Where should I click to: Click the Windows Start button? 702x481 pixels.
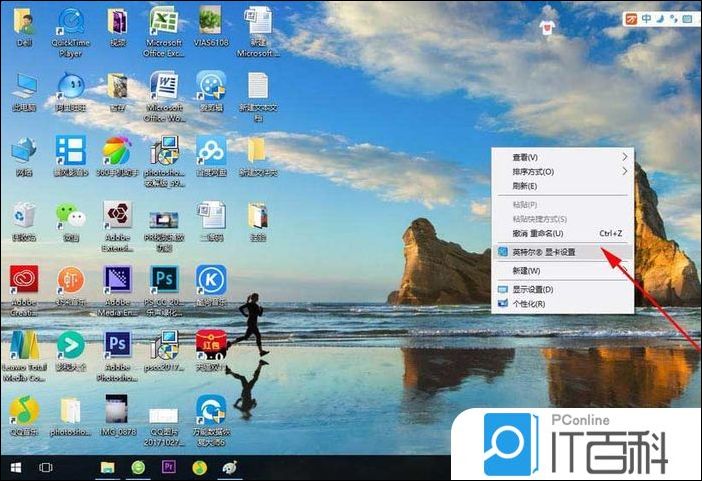[15, 467]
